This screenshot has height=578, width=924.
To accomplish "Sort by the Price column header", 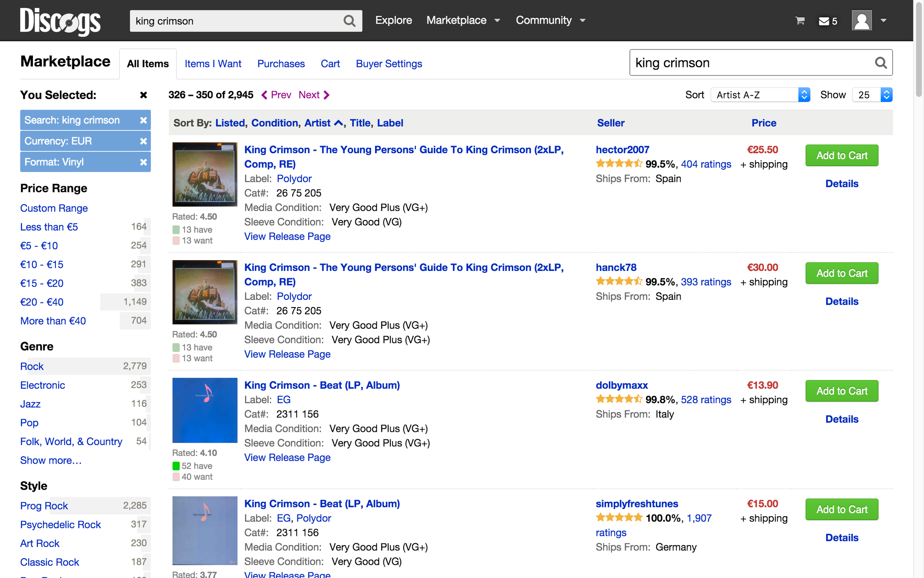I will 764,123.
